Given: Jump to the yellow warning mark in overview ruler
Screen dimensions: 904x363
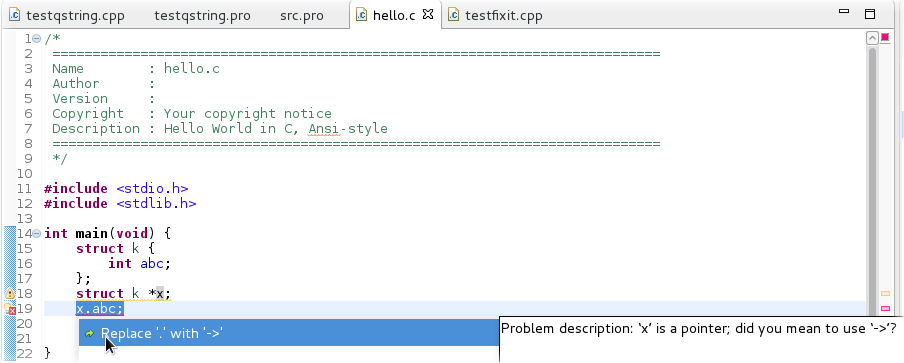Looking at the screenshot, I should pyautogui.click(x=886, y=294).
